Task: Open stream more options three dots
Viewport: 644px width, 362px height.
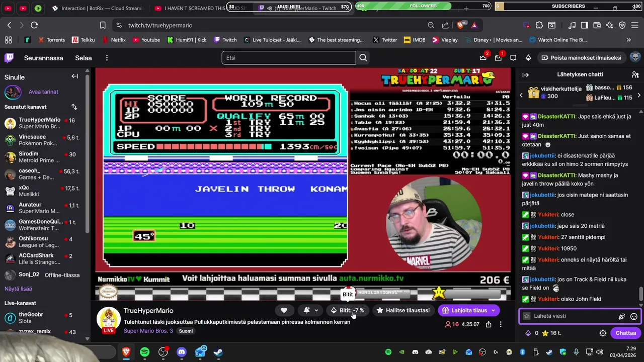Action: (501, 324)
